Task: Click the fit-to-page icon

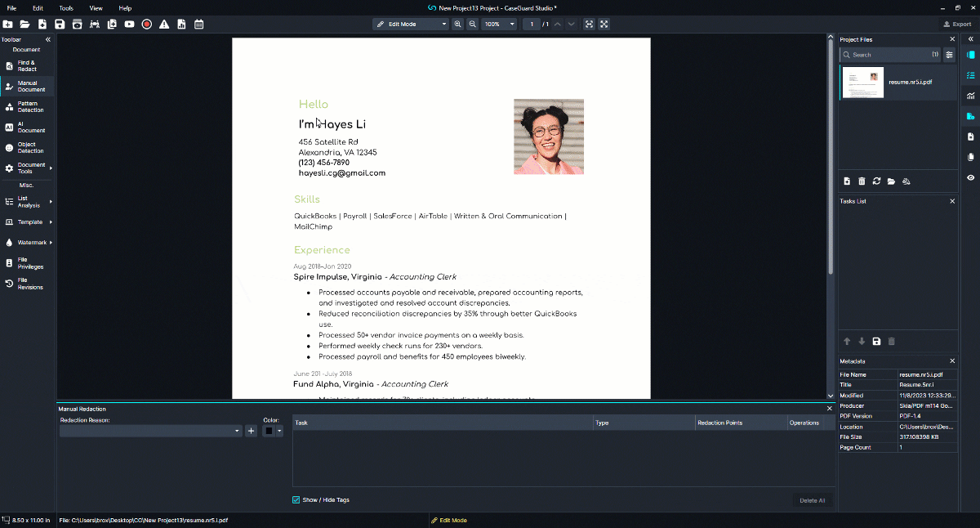Action: pos(588,25)
